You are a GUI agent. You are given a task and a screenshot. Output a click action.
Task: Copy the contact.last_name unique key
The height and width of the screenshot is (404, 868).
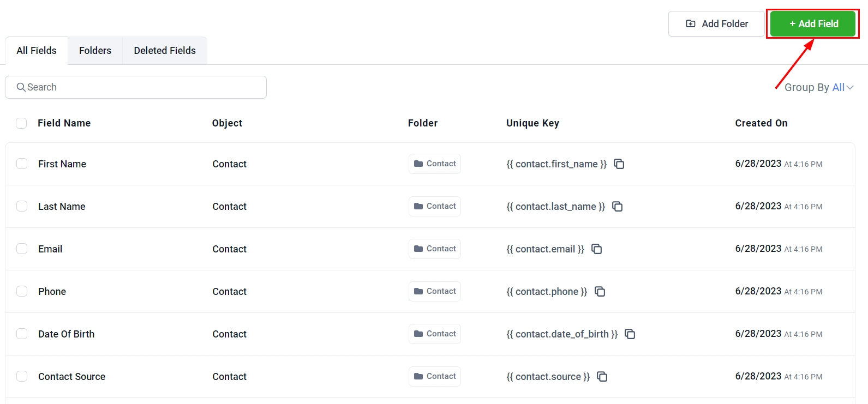click(x=617, y=207)
